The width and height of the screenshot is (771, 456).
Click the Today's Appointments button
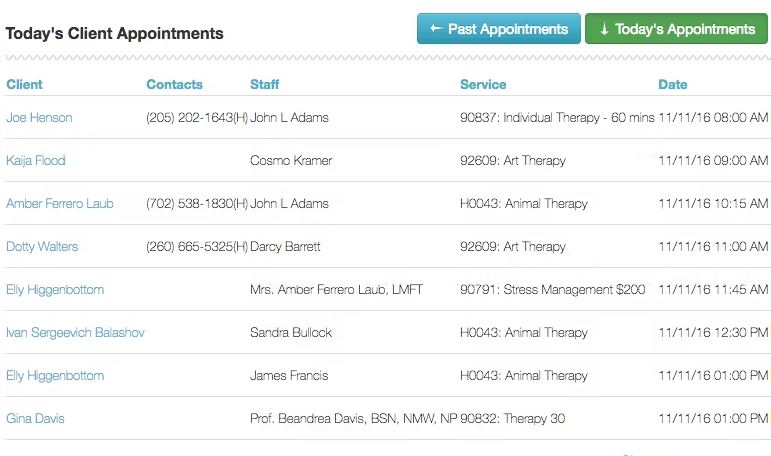click(676, 29)
